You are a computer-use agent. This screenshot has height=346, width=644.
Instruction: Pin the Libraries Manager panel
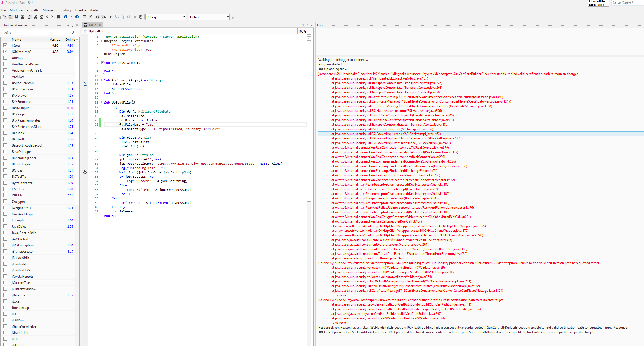click(x=72, y=25)
